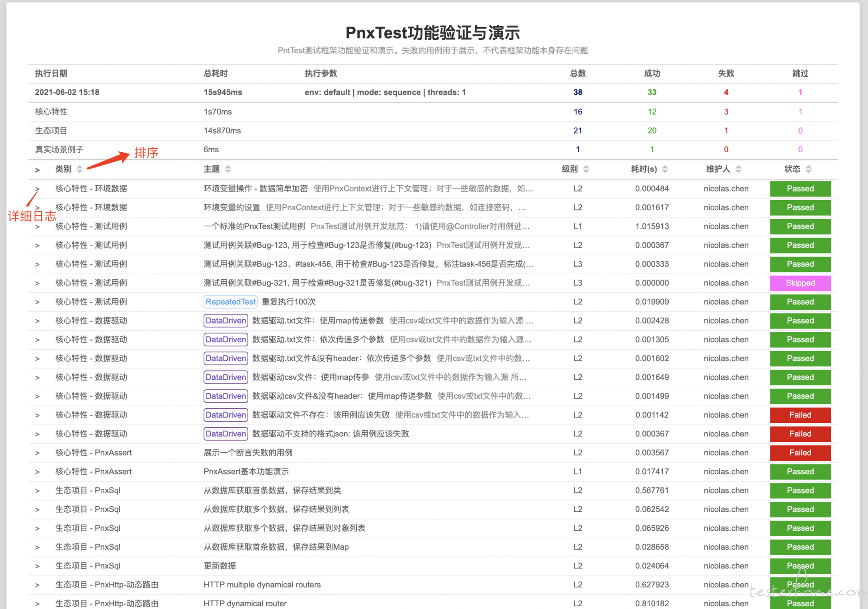Click level L1 of PnxAssert基本功能演示 row
Screen dimensions: 868x609
coord(578,472)
